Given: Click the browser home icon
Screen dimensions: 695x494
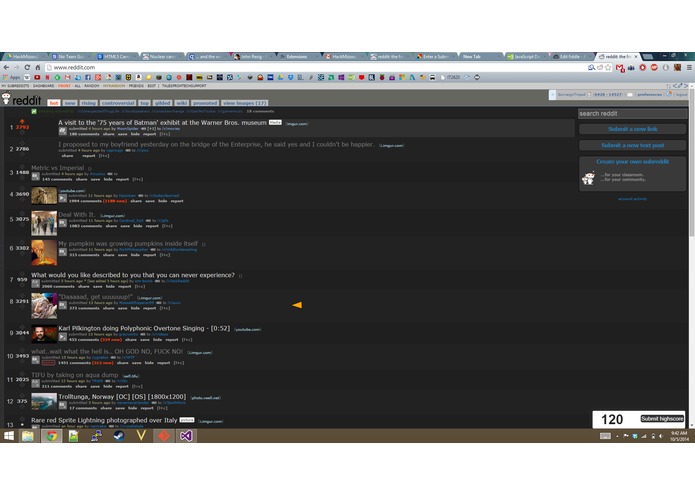Looking at the screenshot, I should 38,67.
